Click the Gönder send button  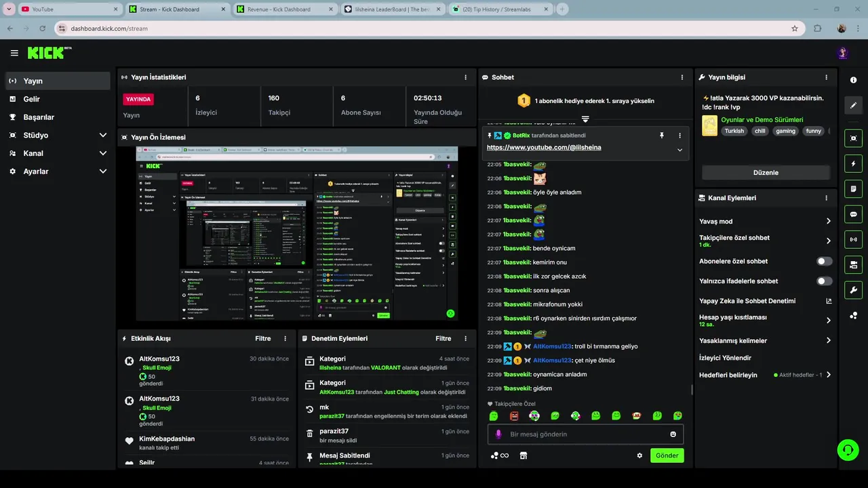click(x=667, y=455)
